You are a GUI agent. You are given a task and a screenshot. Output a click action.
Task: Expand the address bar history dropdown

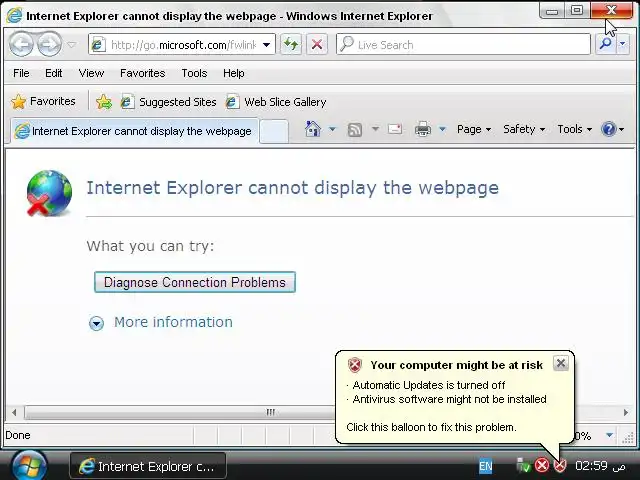(x=267, y=44)
